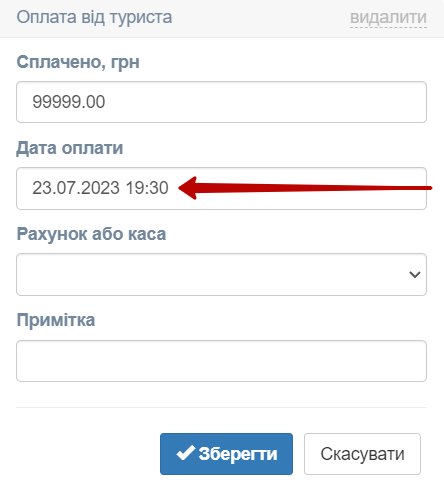Focus the Сплачено amount input field
The height and width of the screenshot is (491, 444).
click(x=221, y=102)
